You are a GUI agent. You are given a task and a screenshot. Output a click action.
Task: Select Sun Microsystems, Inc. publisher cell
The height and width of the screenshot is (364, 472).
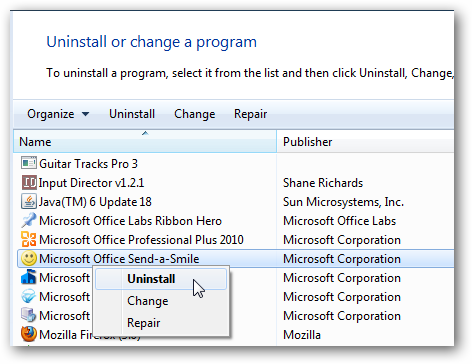(343, 202)
